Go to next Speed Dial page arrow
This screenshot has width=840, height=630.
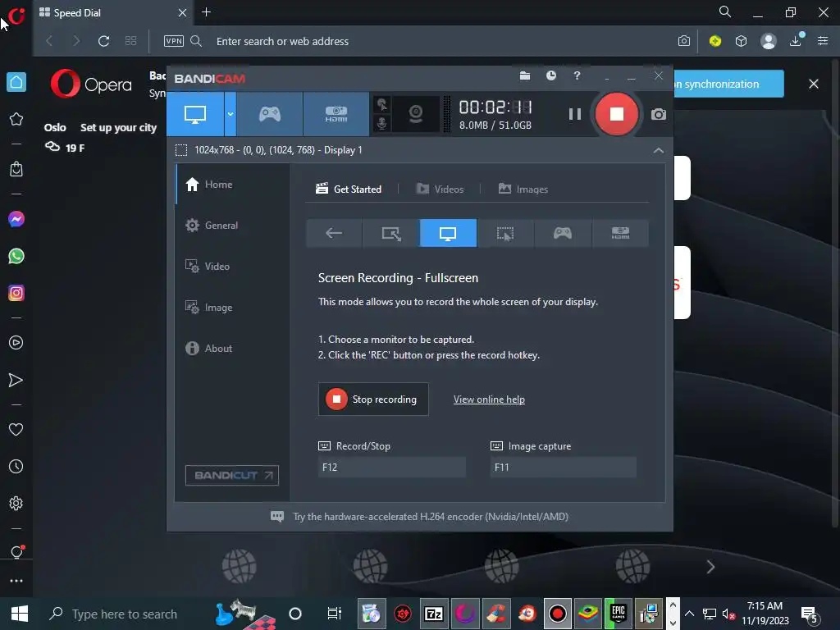point(710,567)
